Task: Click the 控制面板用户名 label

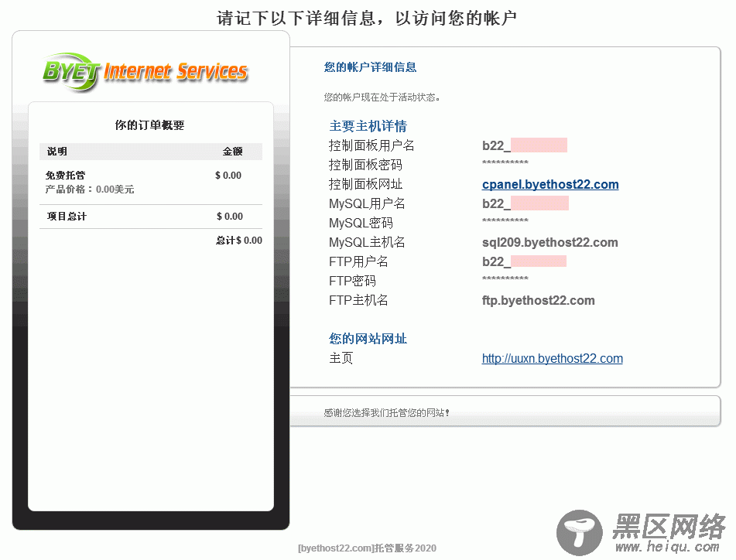Action: (x=371, y=145)
